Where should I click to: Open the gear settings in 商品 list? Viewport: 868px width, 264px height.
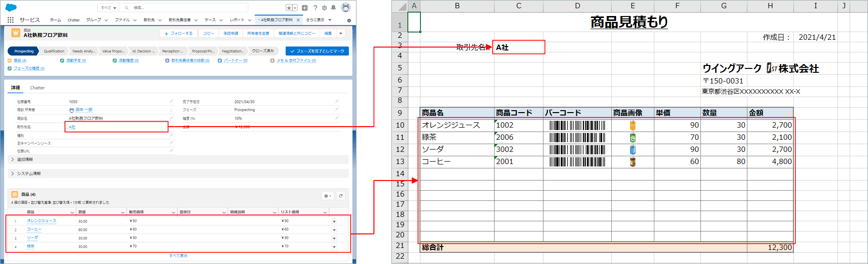pos(328,196)
